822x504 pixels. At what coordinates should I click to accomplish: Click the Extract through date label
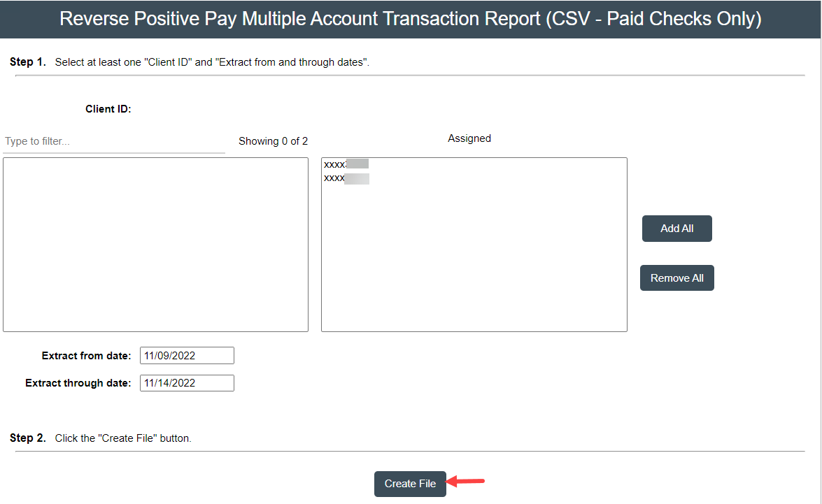[x=78, y=383]
